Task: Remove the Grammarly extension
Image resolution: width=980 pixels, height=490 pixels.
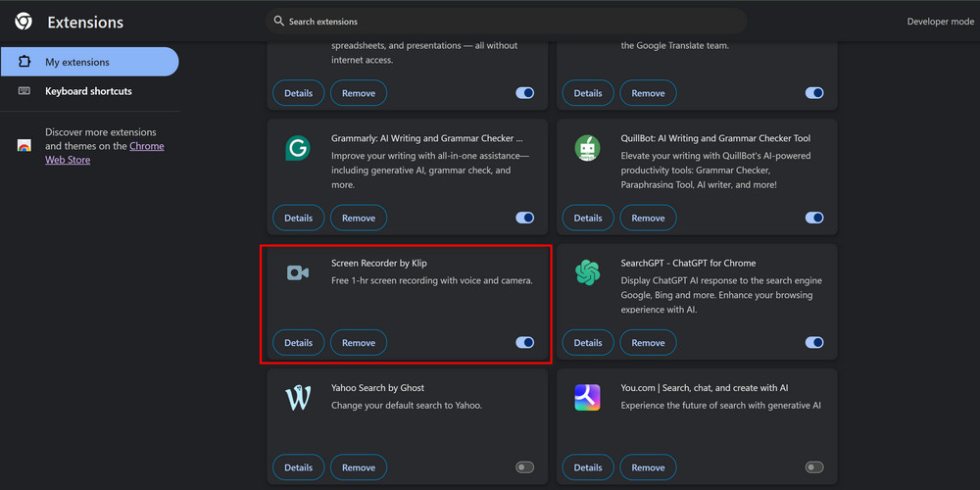Action: 359,218
